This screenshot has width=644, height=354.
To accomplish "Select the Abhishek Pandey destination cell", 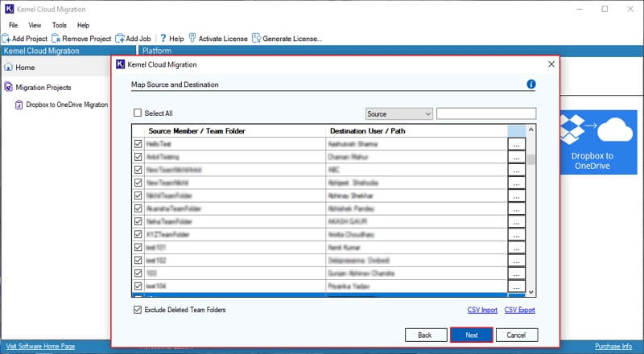I will click(416, 208).
